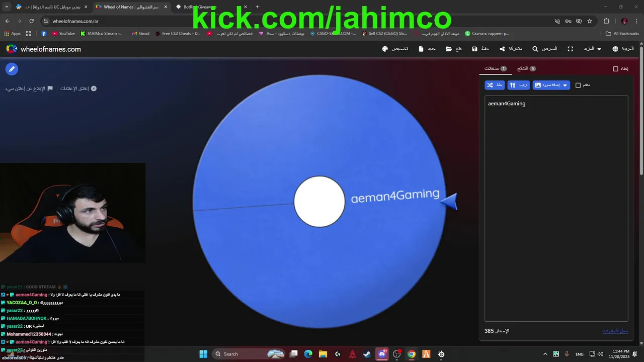This screenshot has height=362, width=644.
Task: Open the changelog link
Action: (x=615, y=331)
